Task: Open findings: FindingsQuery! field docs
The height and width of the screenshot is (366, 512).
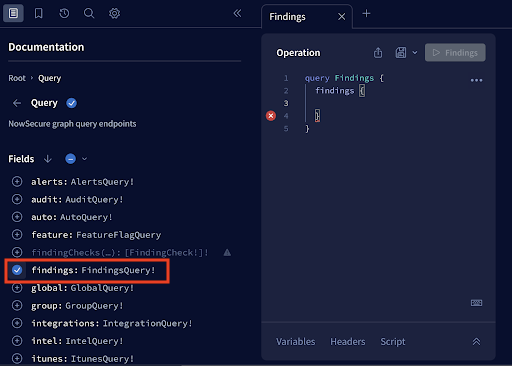Action: click(93, 270)
